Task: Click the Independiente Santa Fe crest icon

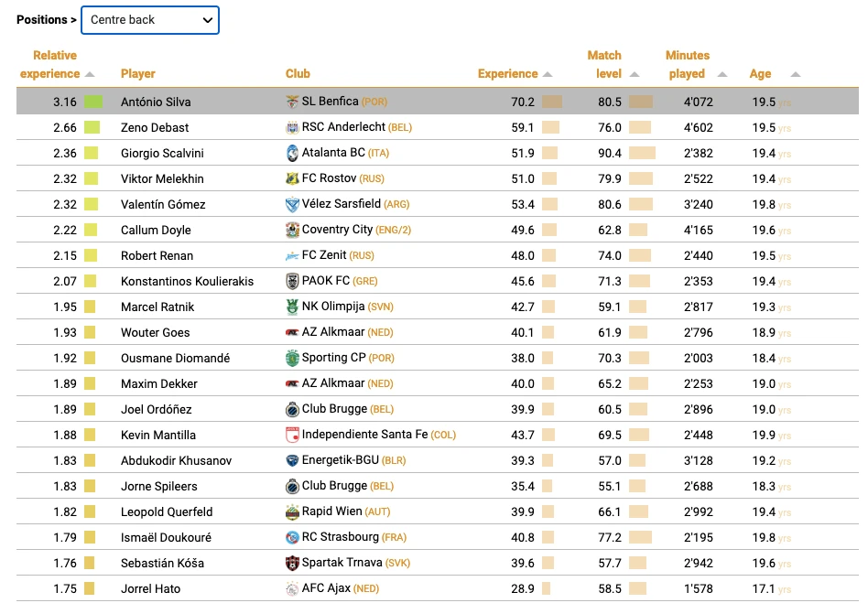Action: (292, 435)
